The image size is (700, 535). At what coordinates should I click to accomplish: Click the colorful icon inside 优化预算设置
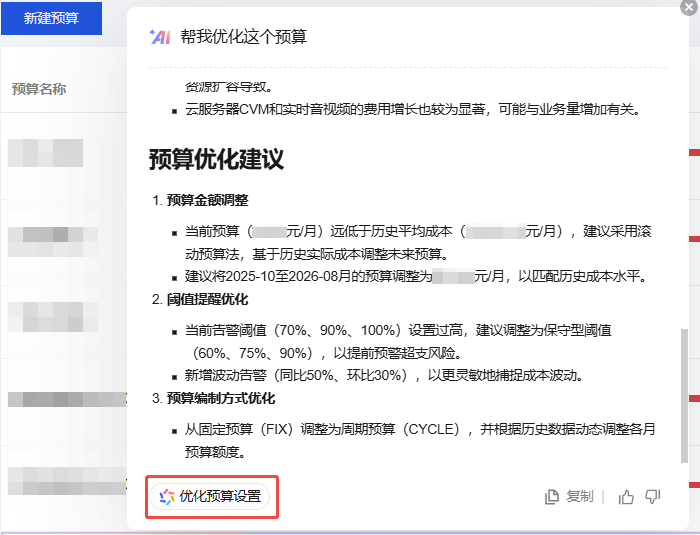pyautogui.click(x=167, y=496)
